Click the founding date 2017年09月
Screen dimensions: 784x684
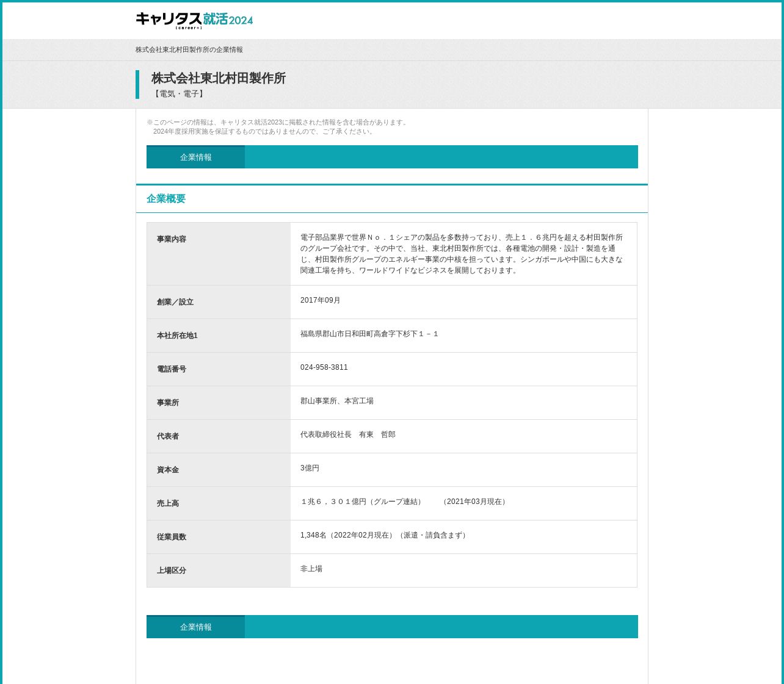tap(321, 300)
